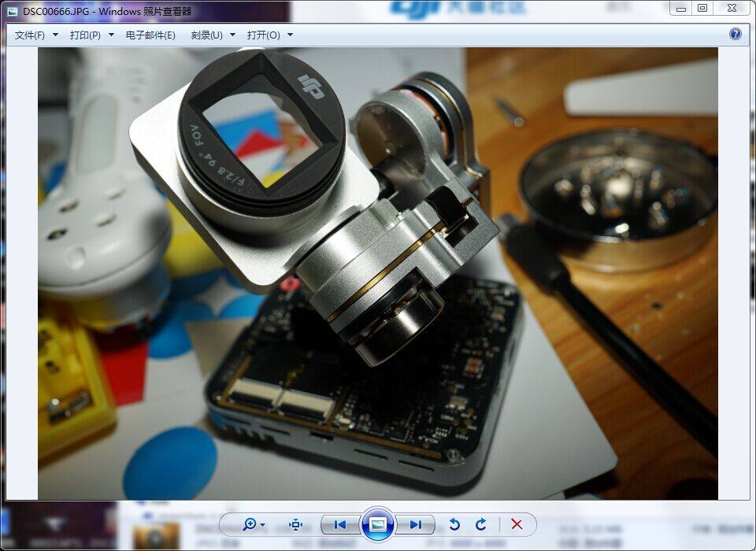Open the 打印(P) menu
Image resolution: width=756 pixels, height=551 pixels.
coord(85,35)
